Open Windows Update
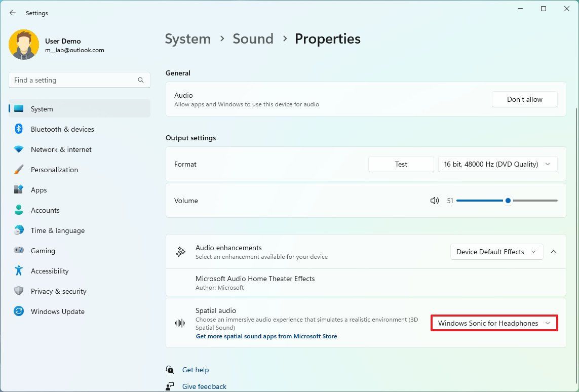The image size is (579, 392). (57, 311)
